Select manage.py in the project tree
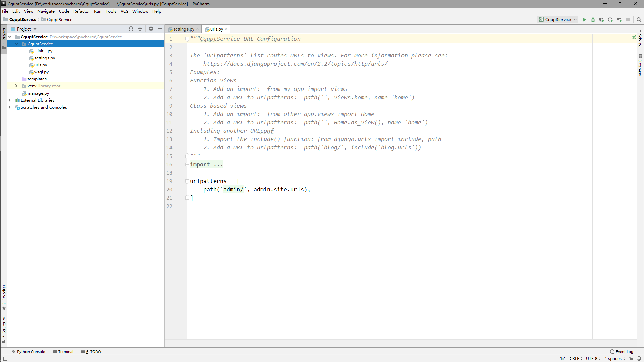644x362 pixels. coord(38,93)
